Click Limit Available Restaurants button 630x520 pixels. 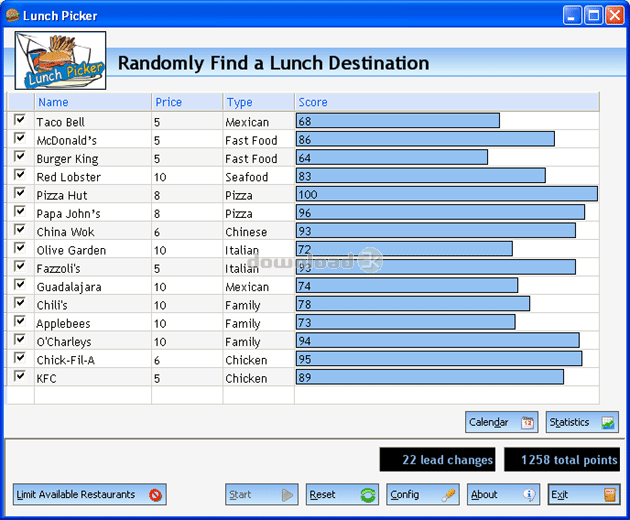90,495
